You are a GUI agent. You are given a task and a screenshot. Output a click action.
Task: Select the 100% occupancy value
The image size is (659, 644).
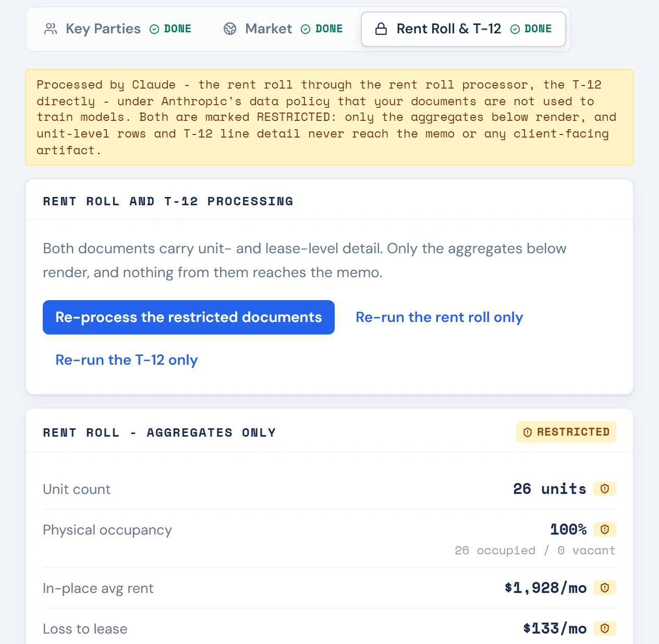[x=568, y=529]
